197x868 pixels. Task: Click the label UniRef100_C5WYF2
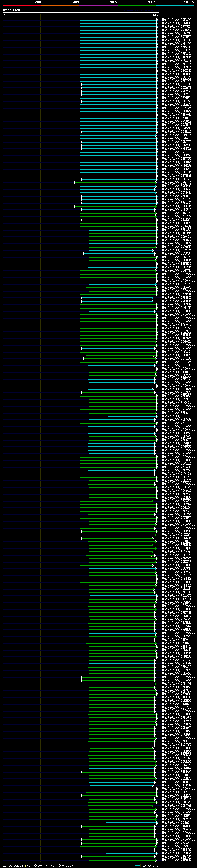coord(177,94)
